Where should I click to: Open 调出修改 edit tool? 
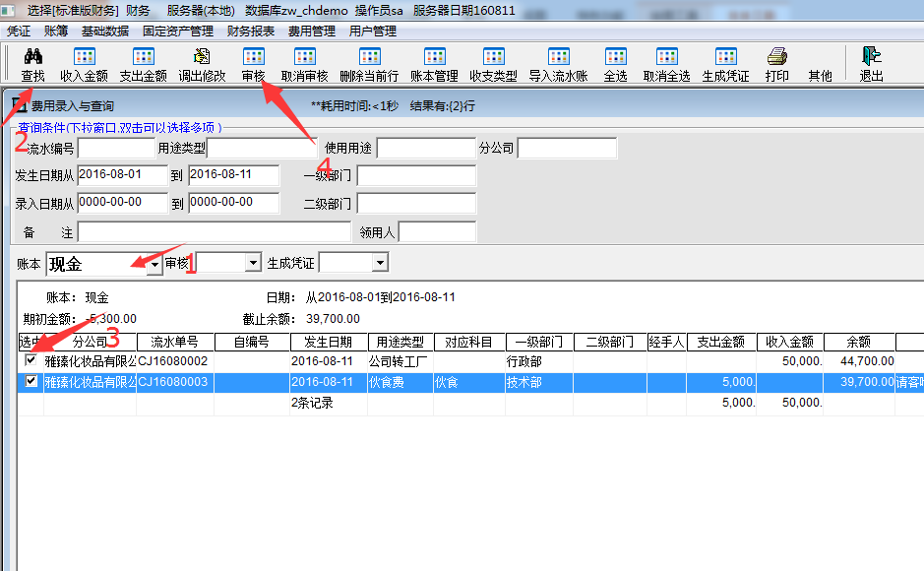[202, 64]
